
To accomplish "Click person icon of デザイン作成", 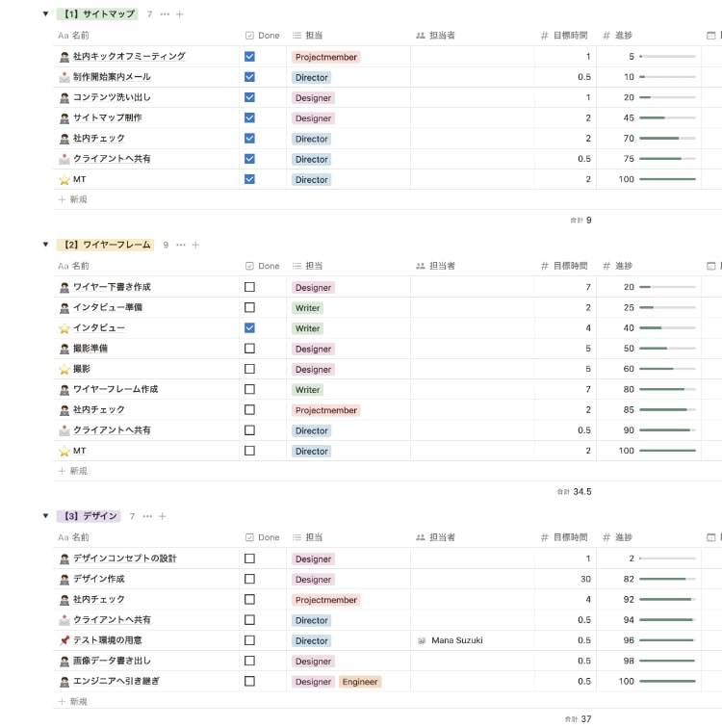I will pos(64,580).
